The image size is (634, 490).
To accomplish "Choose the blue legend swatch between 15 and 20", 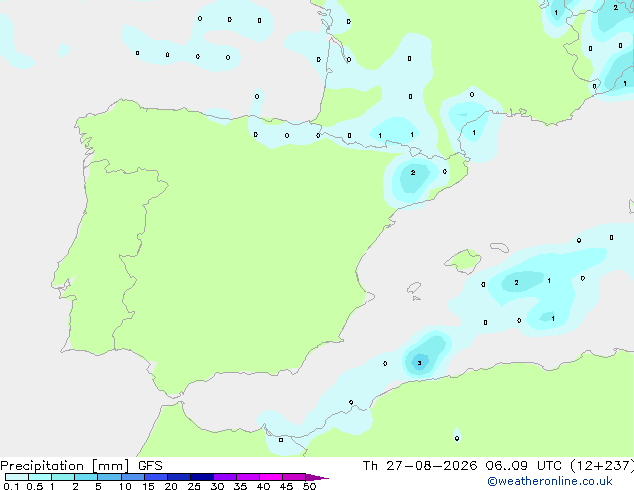I will point(156,477).
